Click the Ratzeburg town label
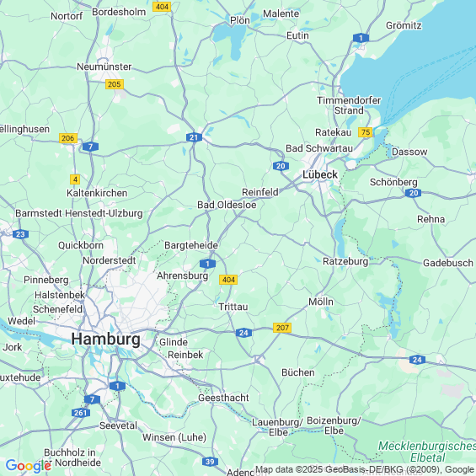This screenshot has width=476, height=476. pyautogui.click(x=345, y=261)
